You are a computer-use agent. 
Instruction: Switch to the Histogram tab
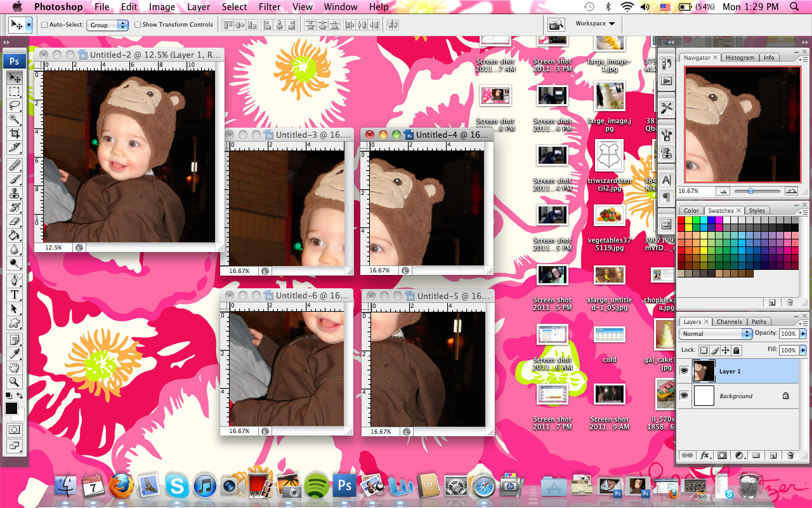(x=740, y=57)
